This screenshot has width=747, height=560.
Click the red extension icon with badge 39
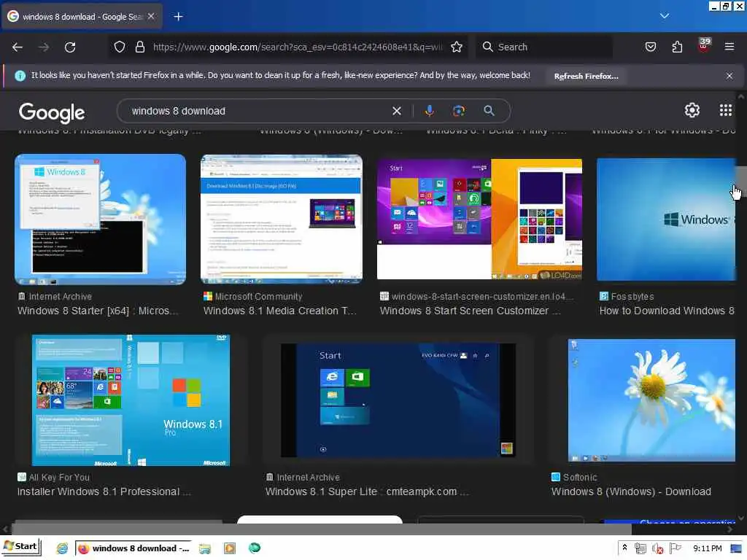pyautogui.click(x=704, y=45)
